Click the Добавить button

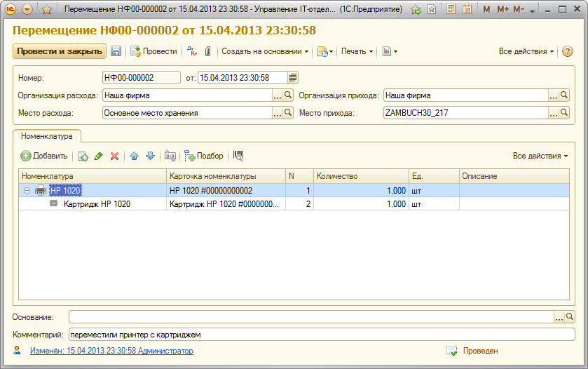(44, 156)
